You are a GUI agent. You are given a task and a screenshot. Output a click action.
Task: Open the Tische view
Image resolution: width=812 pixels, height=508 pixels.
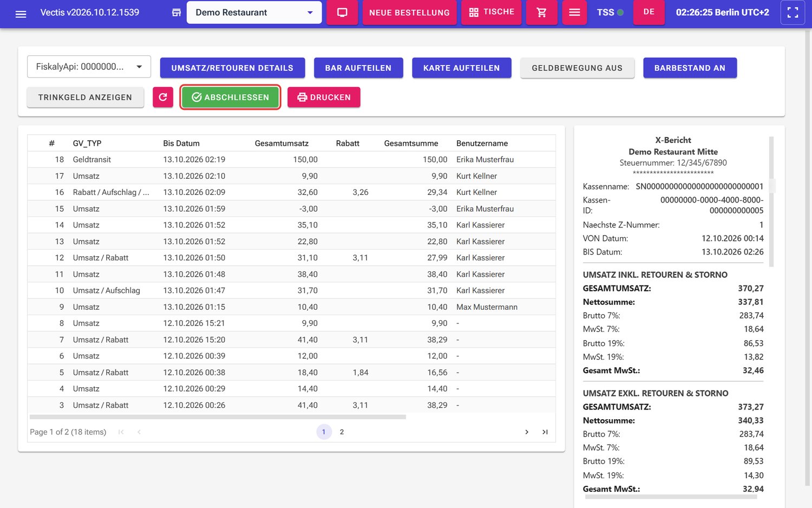(x=492, y=12)
